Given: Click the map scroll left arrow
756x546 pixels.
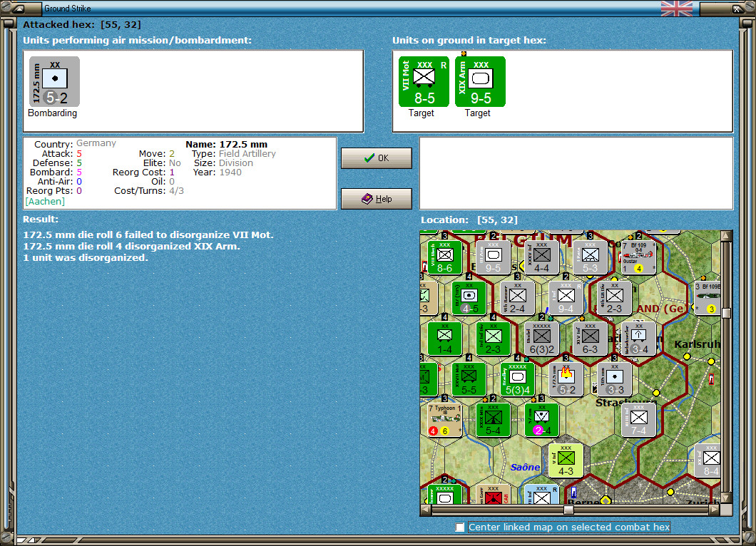Looking at the screenshot, I should coord(426,510).
